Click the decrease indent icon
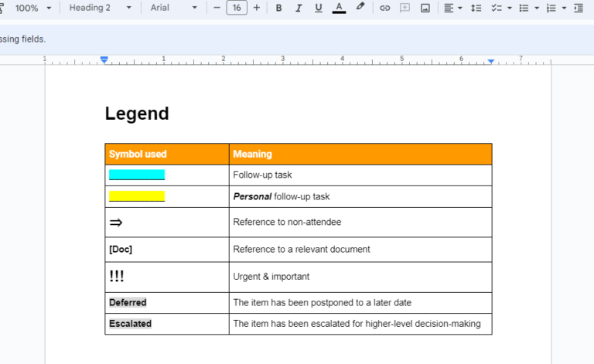594x364 pixels. (x=579, y=8)
